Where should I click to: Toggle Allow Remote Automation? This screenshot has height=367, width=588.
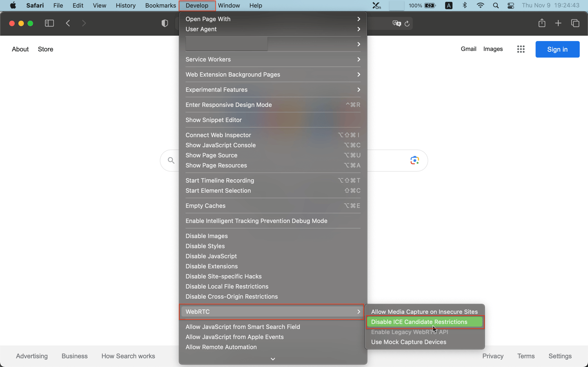[221, 347]
